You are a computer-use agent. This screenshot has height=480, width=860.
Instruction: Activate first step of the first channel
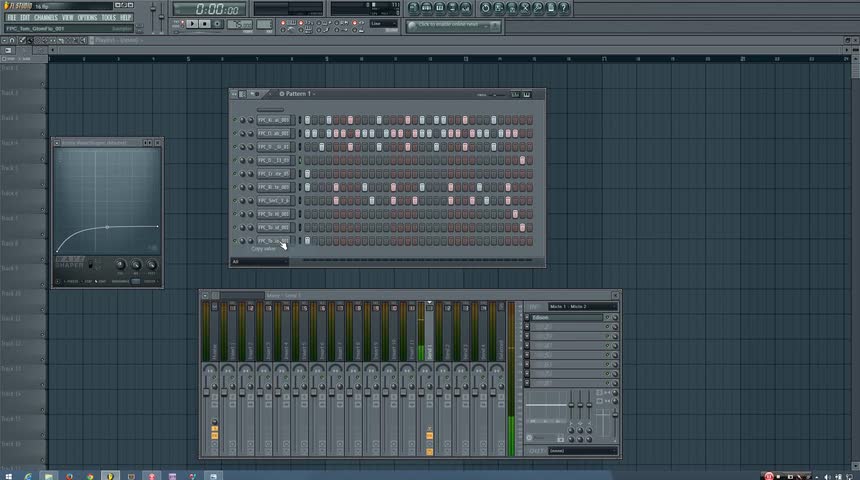307,120
